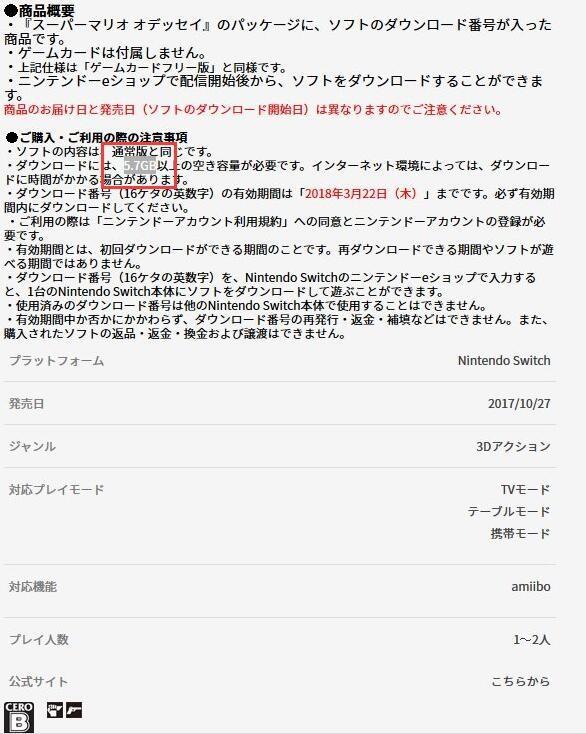Click the highlighted 5.7GB text

pos(139,166)
